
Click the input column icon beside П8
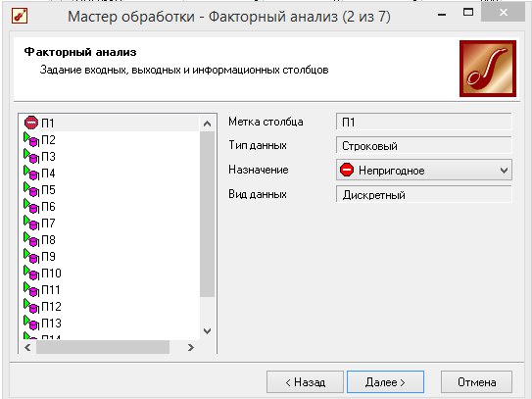point(31,239)
